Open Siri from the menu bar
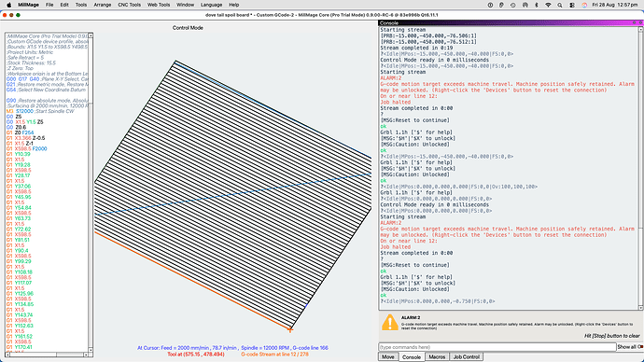644x362 pixels. [x=584, y=5]
